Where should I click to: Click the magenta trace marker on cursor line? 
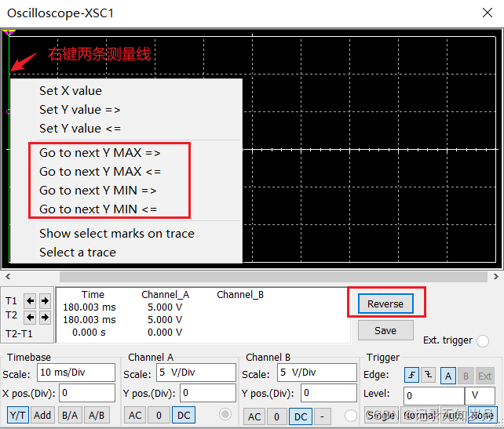9,111
